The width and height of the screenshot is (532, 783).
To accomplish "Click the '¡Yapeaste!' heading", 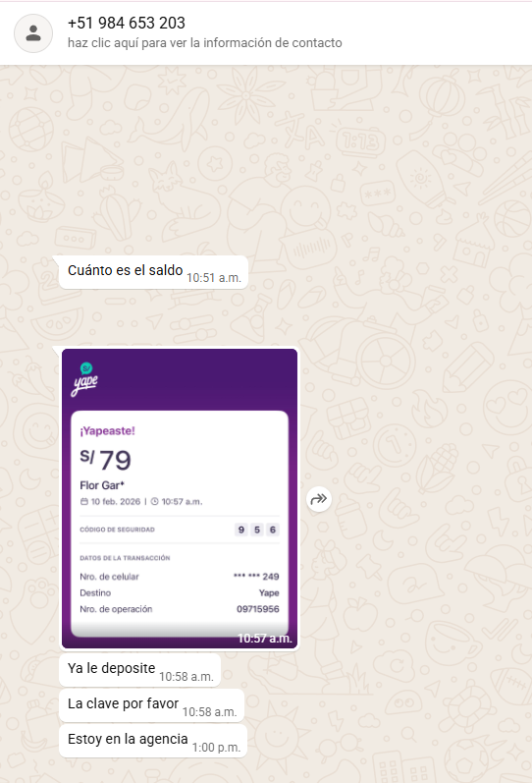I will click(x=107, y=431).
